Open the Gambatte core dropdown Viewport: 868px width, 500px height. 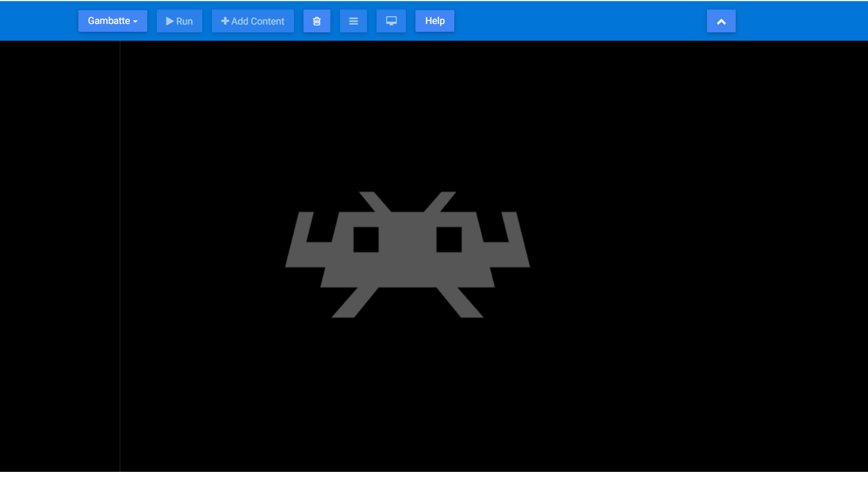pyautogui.click(x=113, y=21)
